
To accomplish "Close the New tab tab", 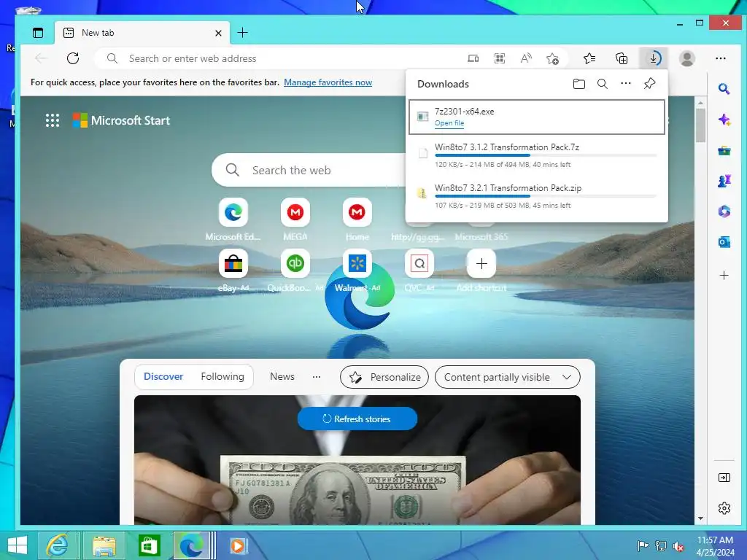I will (x=218, y=33).
